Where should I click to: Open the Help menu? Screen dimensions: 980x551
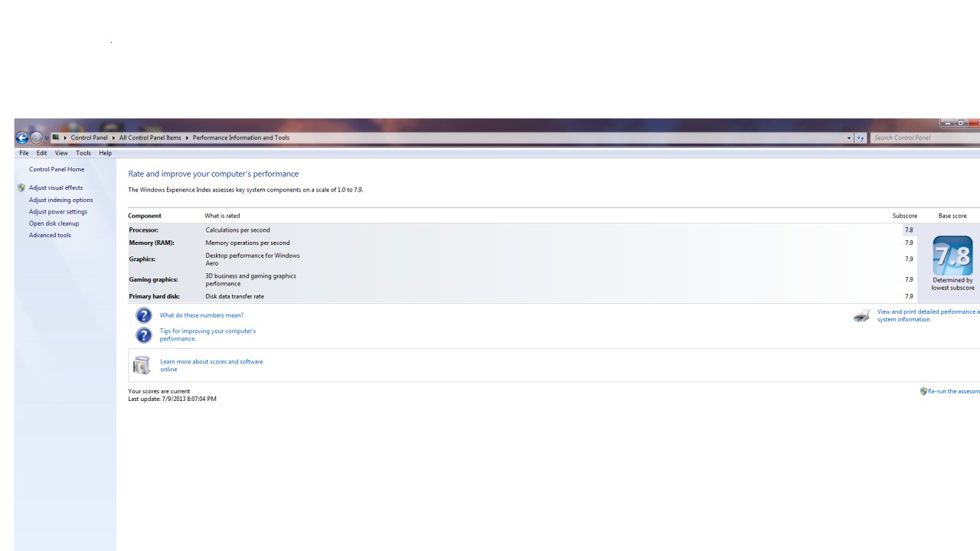[x=105, y=153]
